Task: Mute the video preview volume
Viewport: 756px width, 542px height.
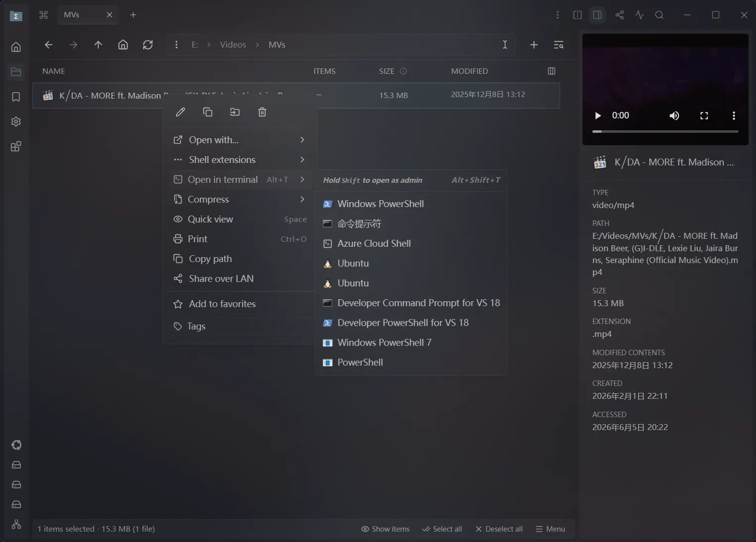Action: coord(674,115)
